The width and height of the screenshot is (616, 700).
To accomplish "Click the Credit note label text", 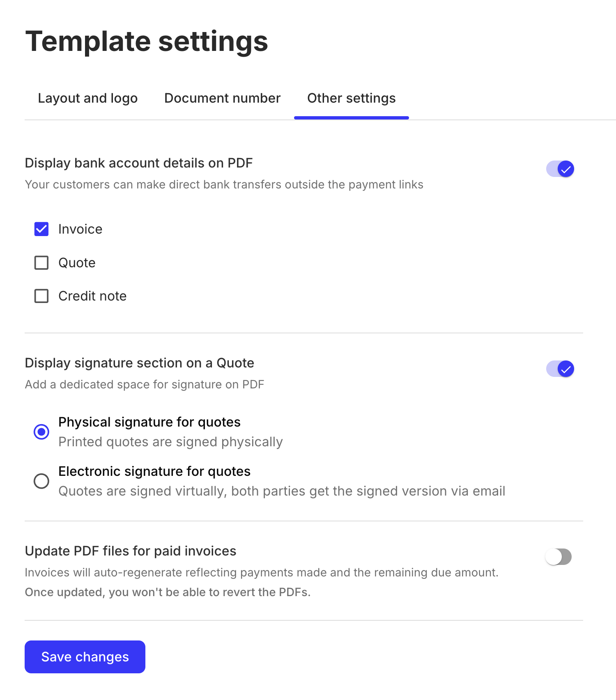I will 92,296.
